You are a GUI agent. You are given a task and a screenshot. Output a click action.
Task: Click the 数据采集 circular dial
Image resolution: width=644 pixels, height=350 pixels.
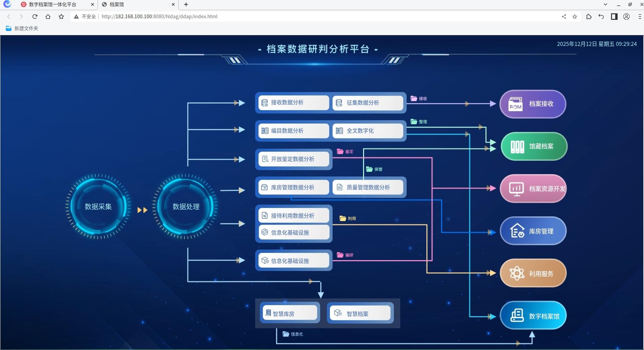tap(98, 207)
